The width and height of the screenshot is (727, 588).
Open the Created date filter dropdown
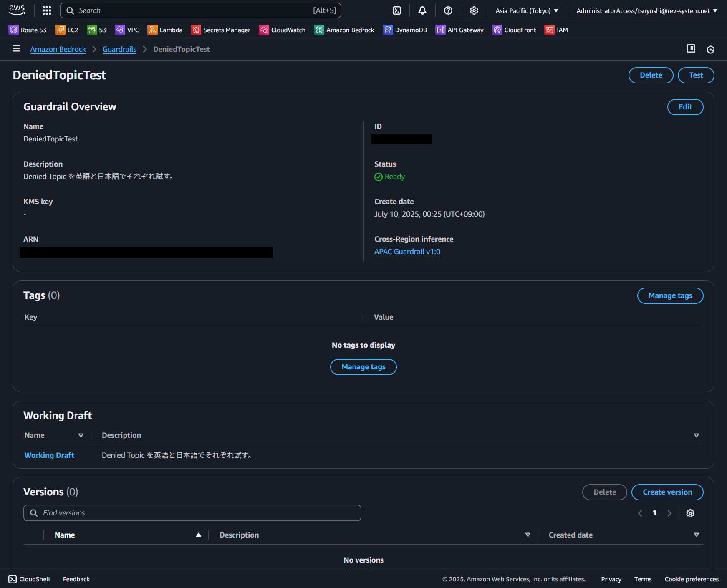(x=697, y=535)
